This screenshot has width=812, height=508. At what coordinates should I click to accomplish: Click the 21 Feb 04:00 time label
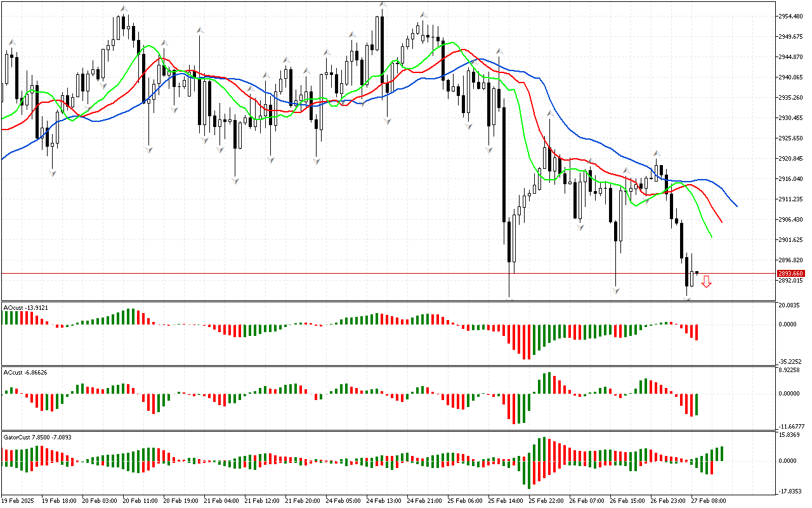point(221,501)
